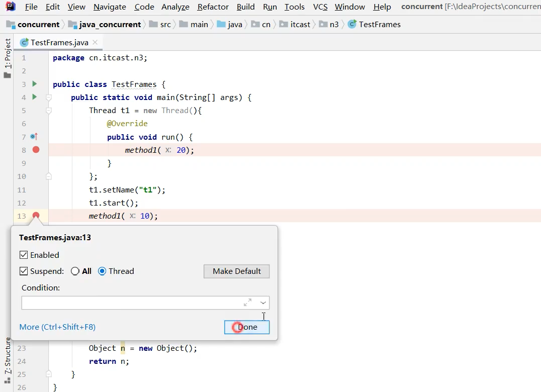541x392 pixels.
Task: Click the package cn.itcast.n3 line
Action: click(100, 58)
